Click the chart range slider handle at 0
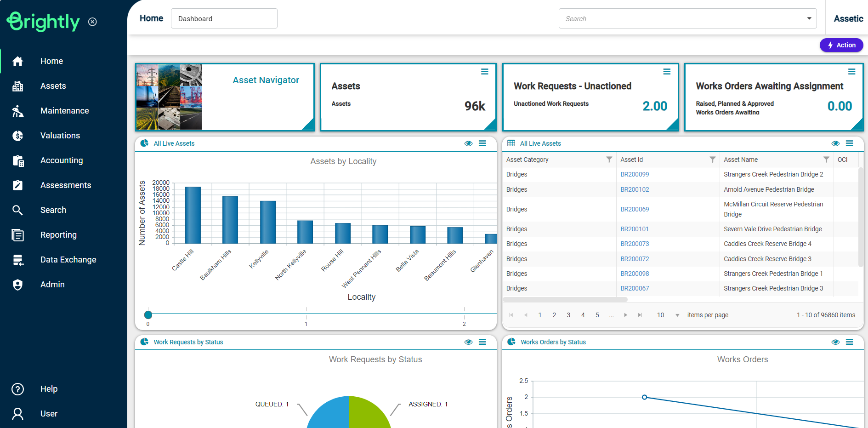Screen dimensions: 868x428 click(148, 315)
